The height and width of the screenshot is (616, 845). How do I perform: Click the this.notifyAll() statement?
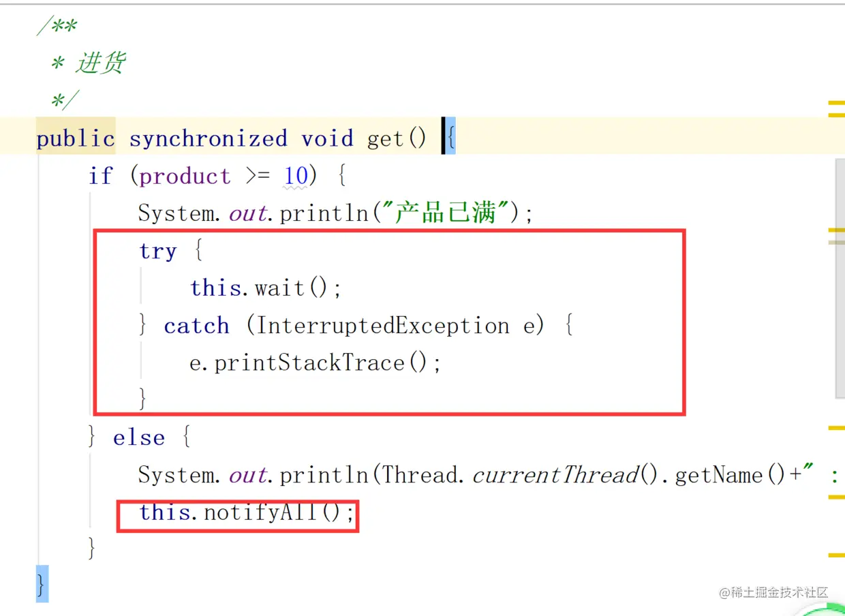click(247, 512)
